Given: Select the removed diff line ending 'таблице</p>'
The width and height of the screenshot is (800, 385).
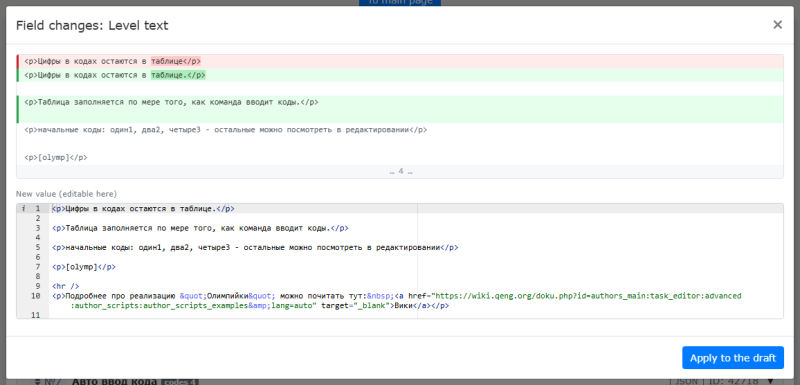Looking at the screenshot, I should (400, 61).
